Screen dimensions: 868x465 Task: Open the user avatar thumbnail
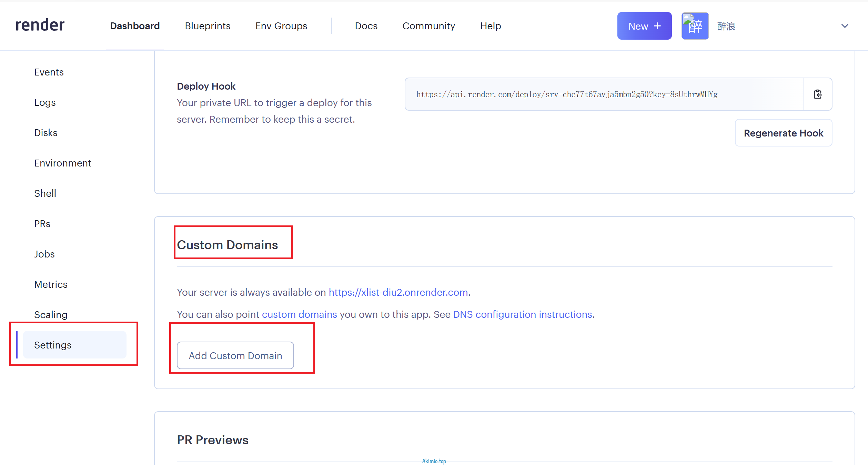tap(695, 26)
